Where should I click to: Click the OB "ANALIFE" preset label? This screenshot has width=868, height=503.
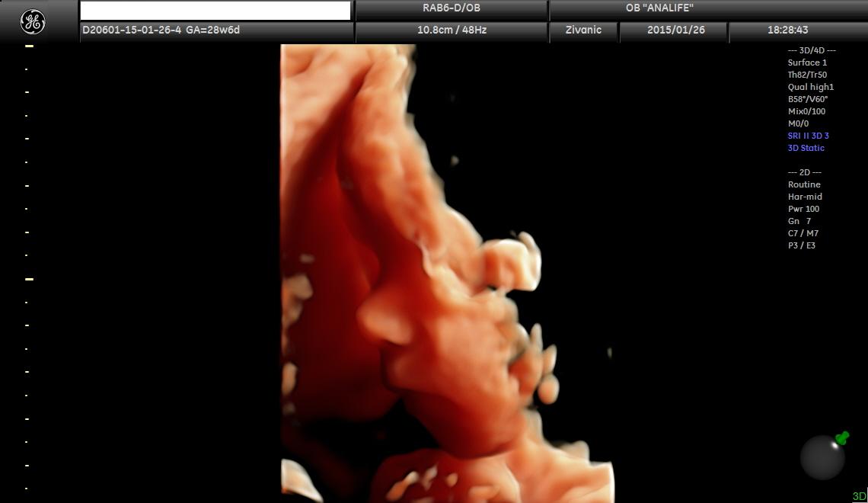pyautogui.click(x=659, y=8)
